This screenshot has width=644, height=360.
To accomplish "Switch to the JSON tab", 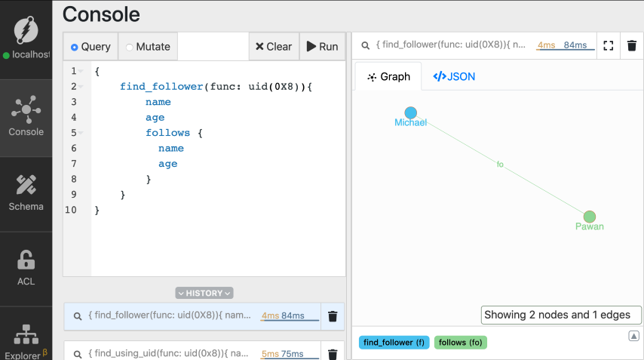I will [454, 76].
